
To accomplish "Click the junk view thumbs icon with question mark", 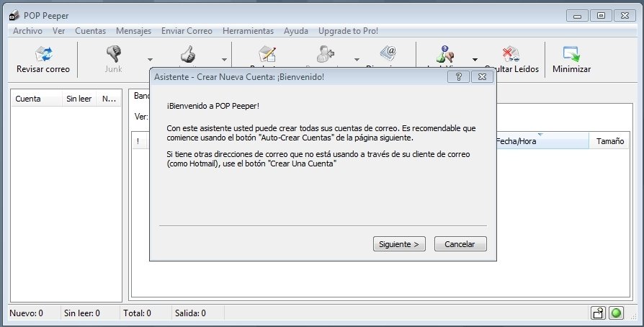I will (x=445, y=54).
